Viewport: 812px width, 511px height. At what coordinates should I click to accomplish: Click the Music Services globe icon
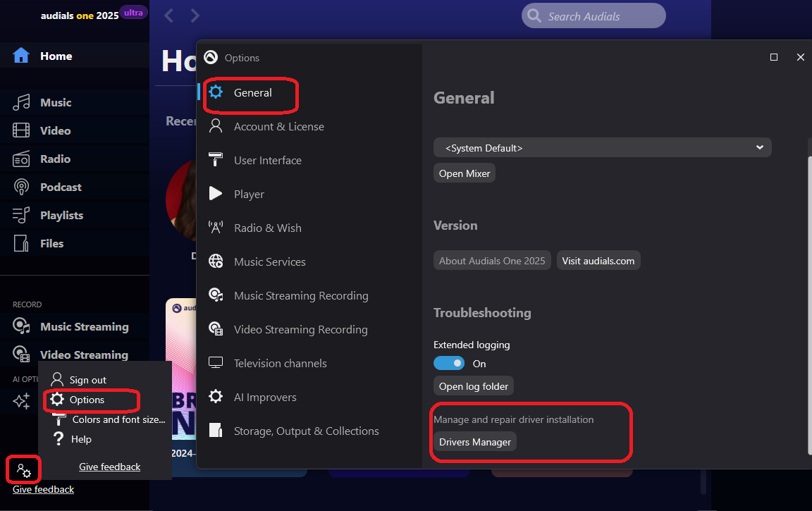coord(216,261)
